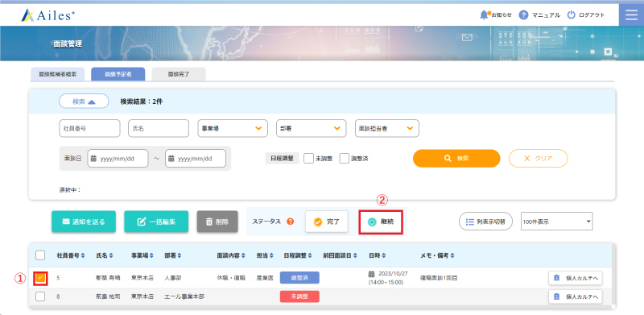Sort by 社員番号 column arrows
Image resolution: width=644 pixels, height=315 pixels.
click(83, 255)
